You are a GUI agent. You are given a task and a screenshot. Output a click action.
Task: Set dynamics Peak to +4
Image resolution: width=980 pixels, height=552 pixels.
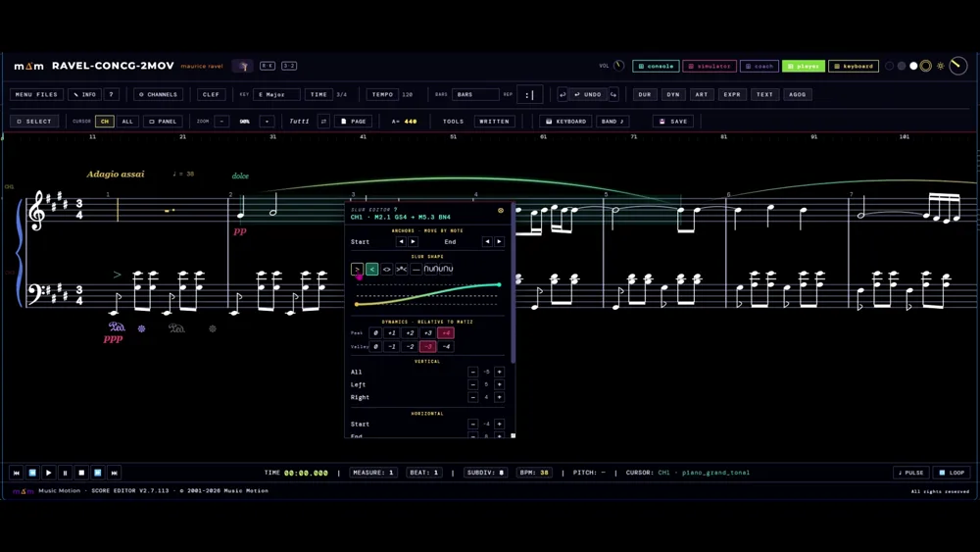click(446, 332)
